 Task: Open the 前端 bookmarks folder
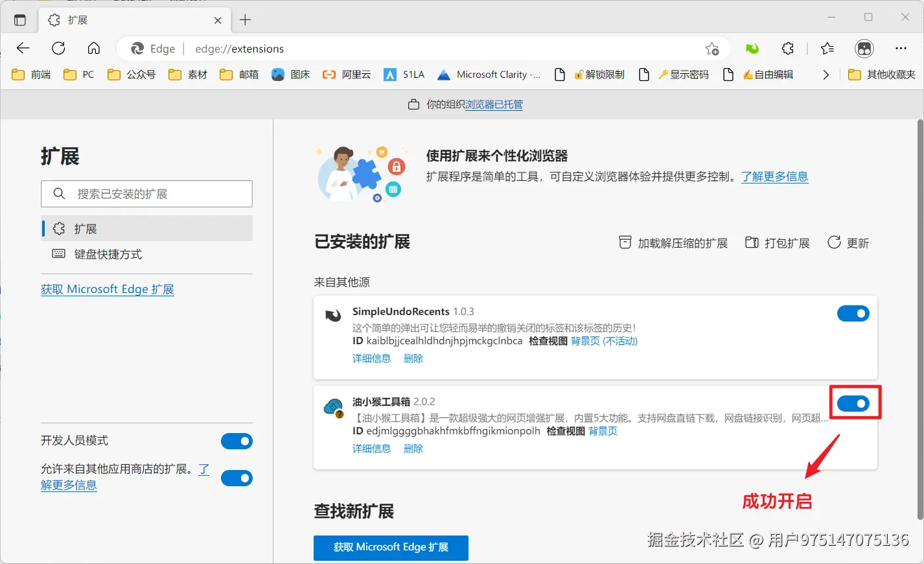[31, 75]
